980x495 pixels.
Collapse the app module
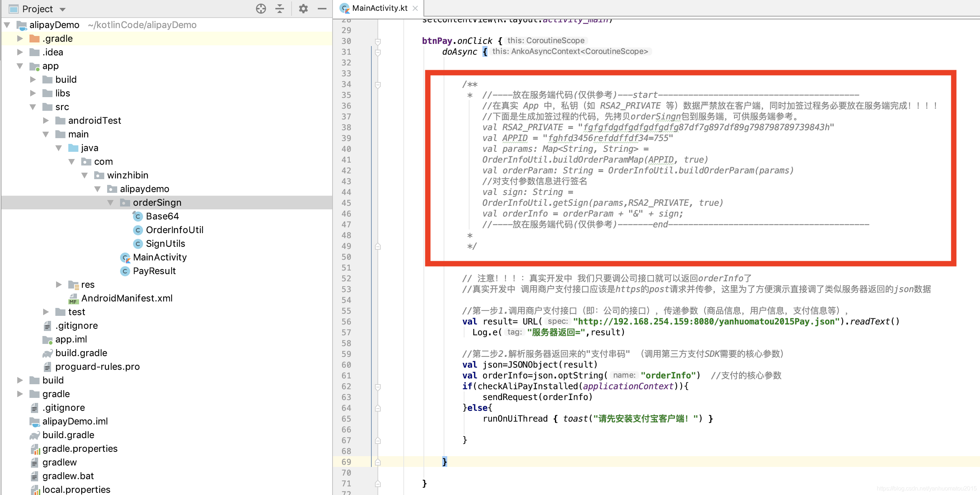20,66
